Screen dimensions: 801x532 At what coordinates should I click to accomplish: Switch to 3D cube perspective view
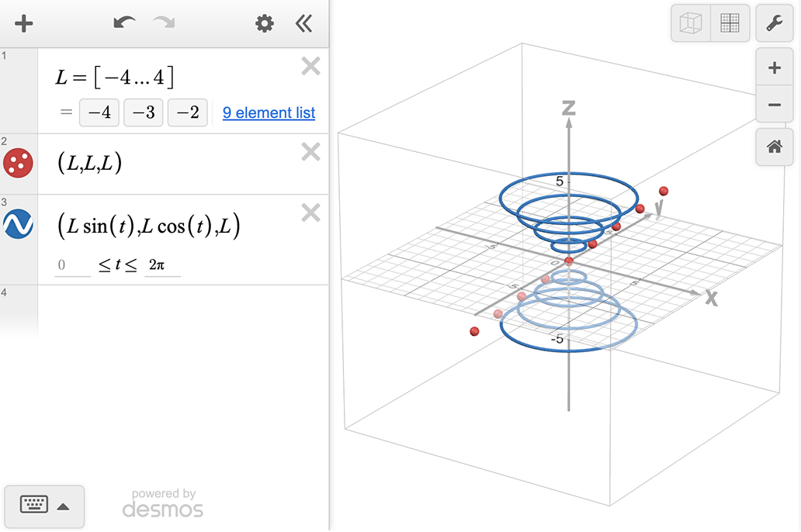(x=690, y=23)
